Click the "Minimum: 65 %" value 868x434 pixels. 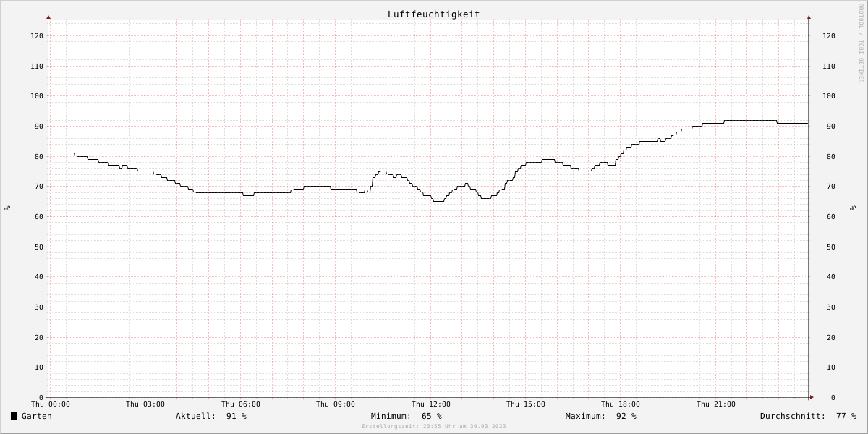coord(407,416)
